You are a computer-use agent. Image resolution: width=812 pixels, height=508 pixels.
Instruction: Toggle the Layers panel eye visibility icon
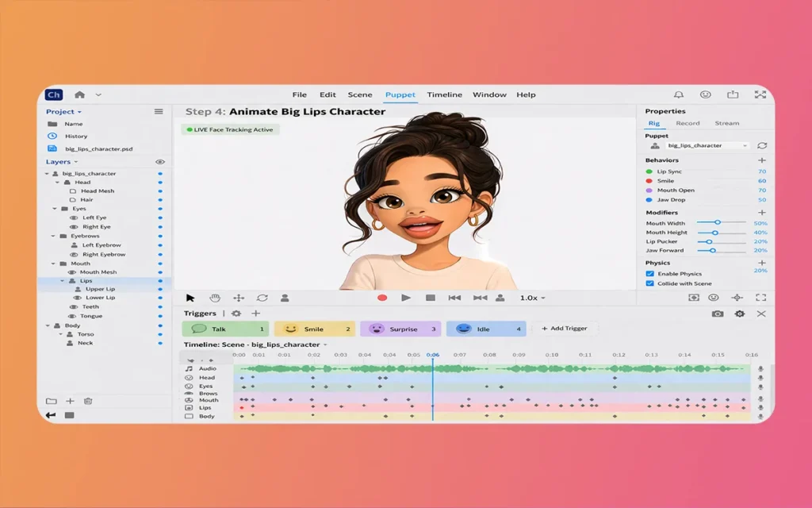pos(159,162)
